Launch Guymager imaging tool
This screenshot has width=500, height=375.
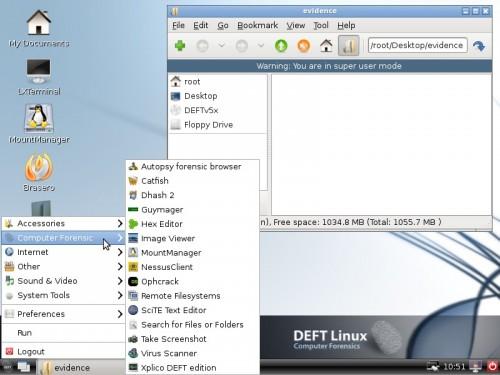(193, 210)
